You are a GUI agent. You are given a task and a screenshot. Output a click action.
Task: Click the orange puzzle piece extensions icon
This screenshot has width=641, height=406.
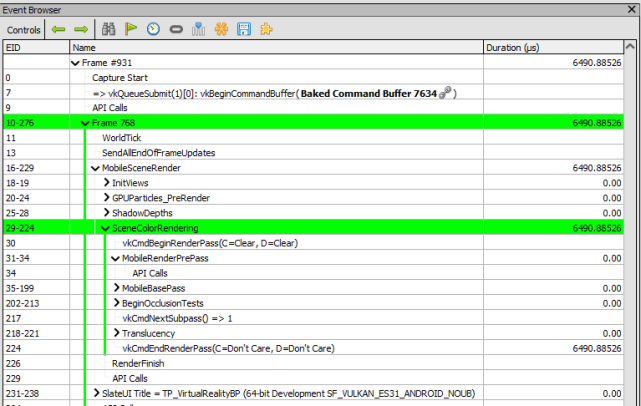tap(266, 29)
